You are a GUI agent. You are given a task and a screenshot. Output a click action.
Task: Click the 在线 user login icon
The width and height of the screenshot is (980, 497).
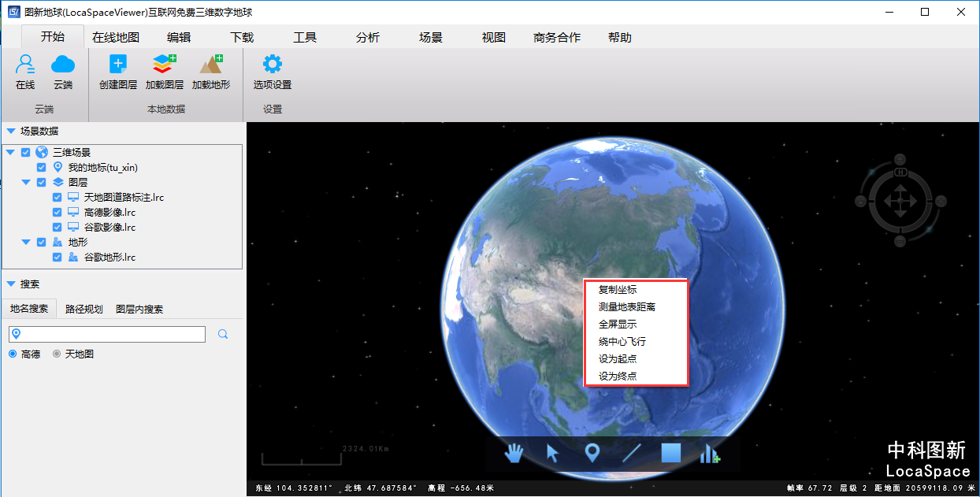pos(25,64)
